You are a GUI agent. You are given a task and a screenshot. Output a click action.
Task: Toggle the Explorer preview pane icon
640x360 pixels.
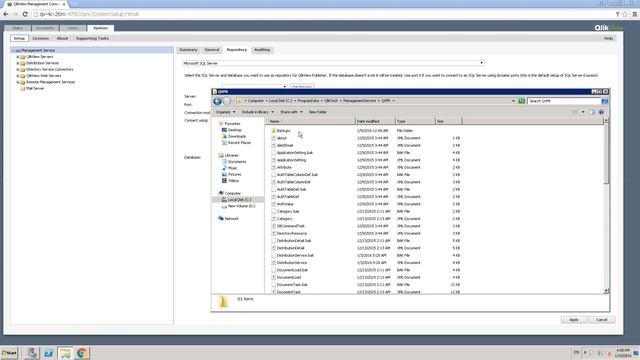(x=592, y=112)
